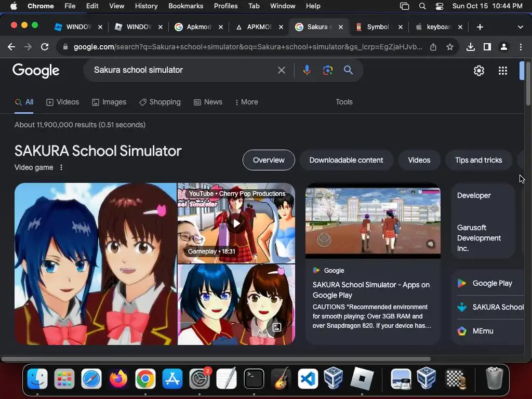Switch to the Apkmod browser tab
Screen dimensions: 532x399
198,27
